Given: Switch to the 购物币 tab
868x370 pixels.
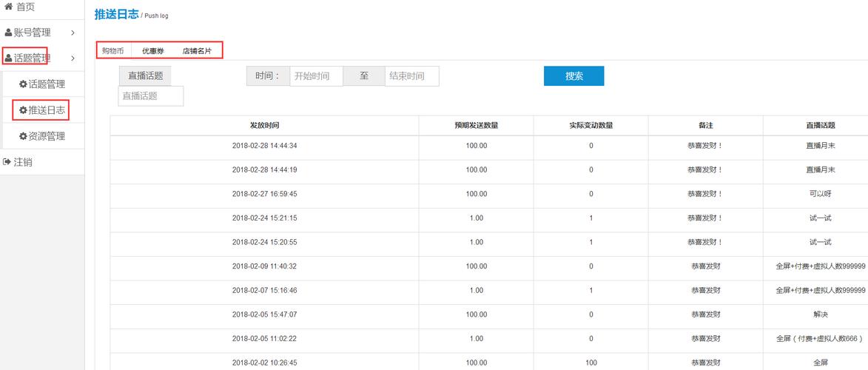Looking at the screenshot, I should 112,51.
